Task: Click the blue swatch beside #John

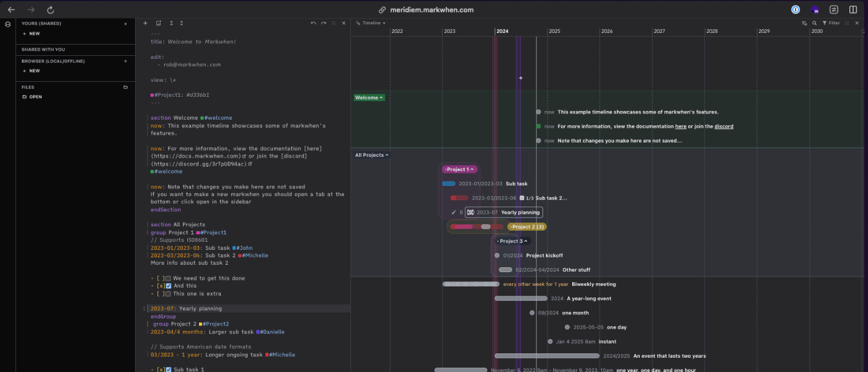Action: coord(234,248)
